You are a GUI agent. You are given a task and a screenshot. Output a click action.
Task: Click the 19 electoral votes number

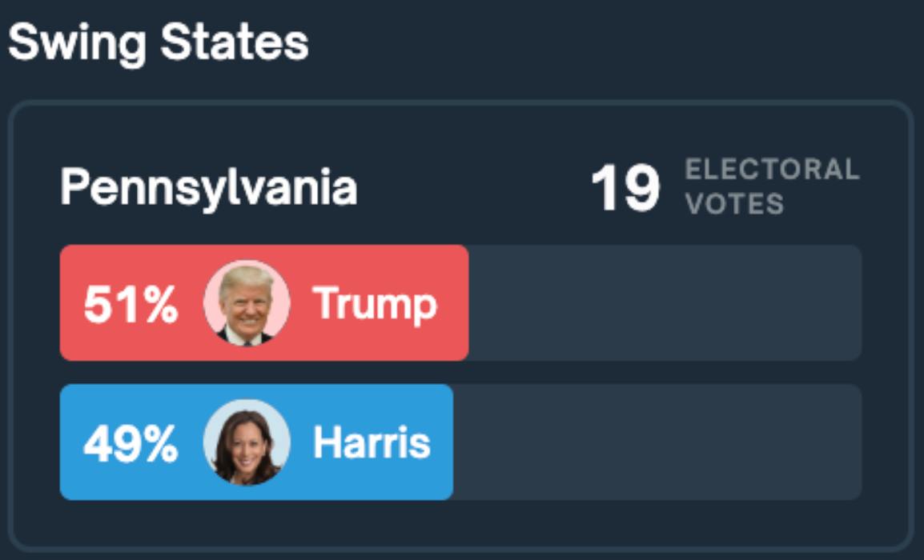pos(625,188)
